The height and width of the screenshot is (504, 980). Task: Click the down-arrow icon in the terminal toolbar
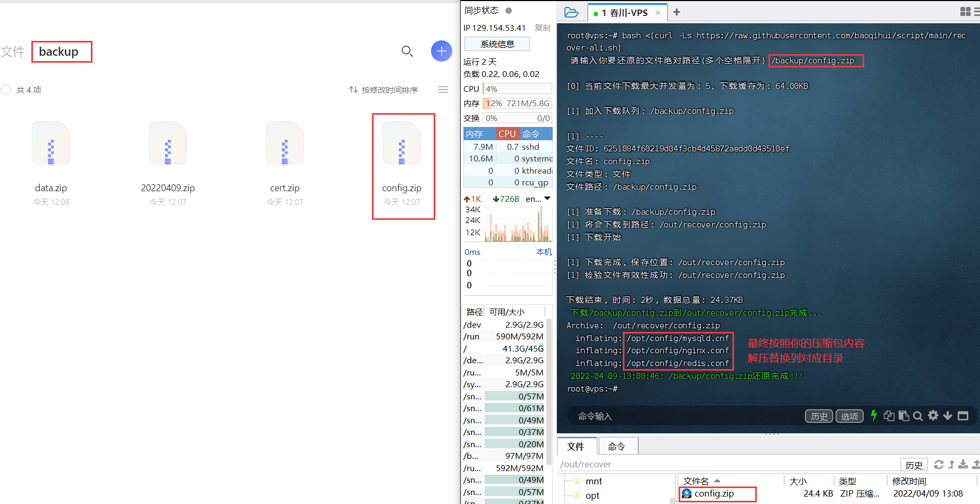click(x=948, y=416)
